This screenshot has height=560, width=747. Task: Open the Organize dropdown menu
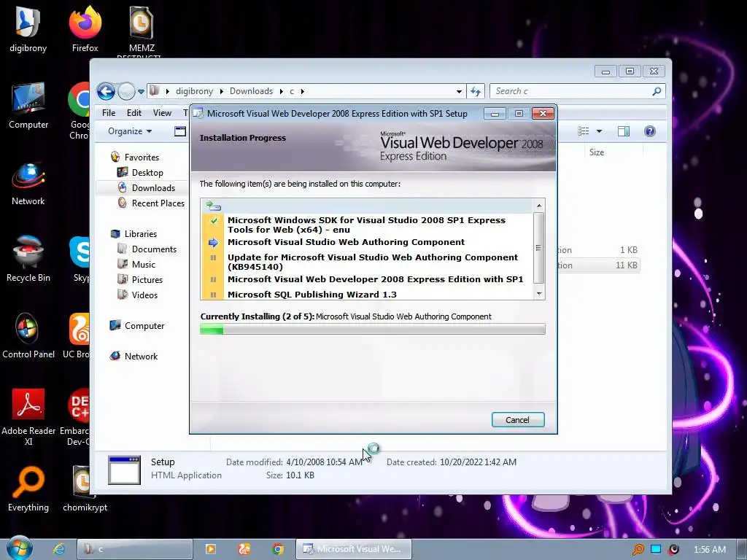click(130, 131)
